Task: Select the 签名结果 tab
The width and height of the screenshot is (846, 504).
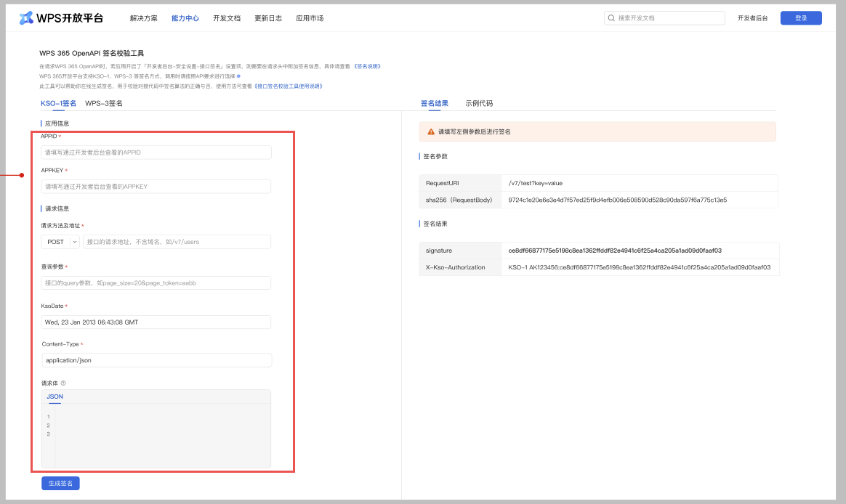Action: [435, 104]
